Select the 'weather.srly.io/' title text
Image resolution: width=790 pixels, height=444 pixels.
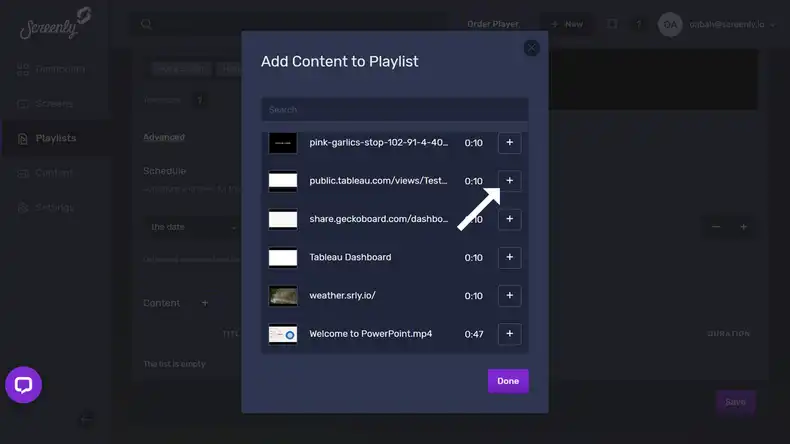tap(342, 295)
